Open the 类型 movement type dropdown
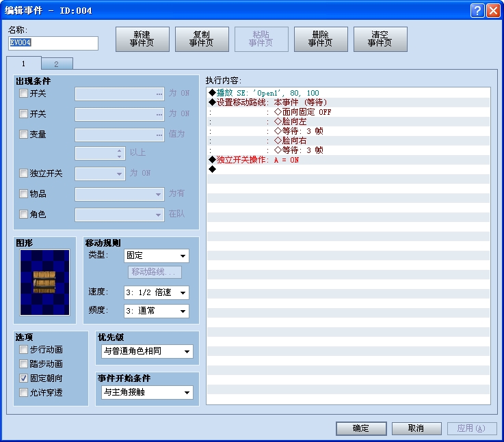The image size is (504, 442). click(x=156, y=256)
